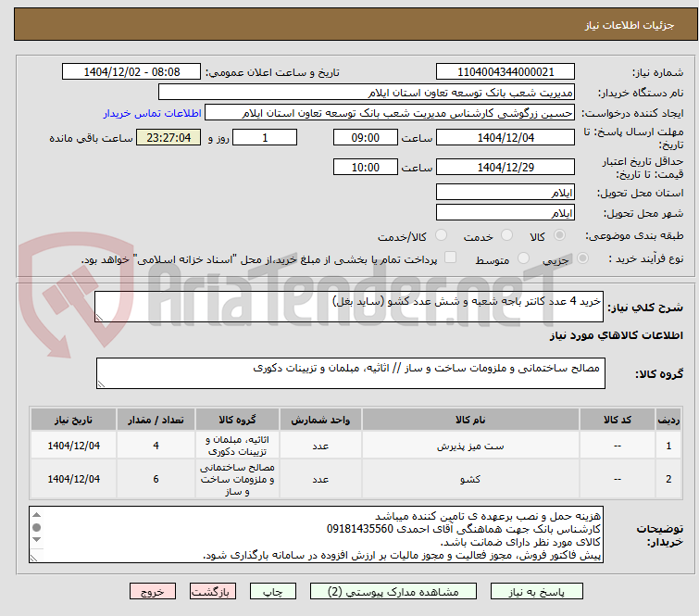
Task: Select the خدمت radio button
Action: (506, 235)
